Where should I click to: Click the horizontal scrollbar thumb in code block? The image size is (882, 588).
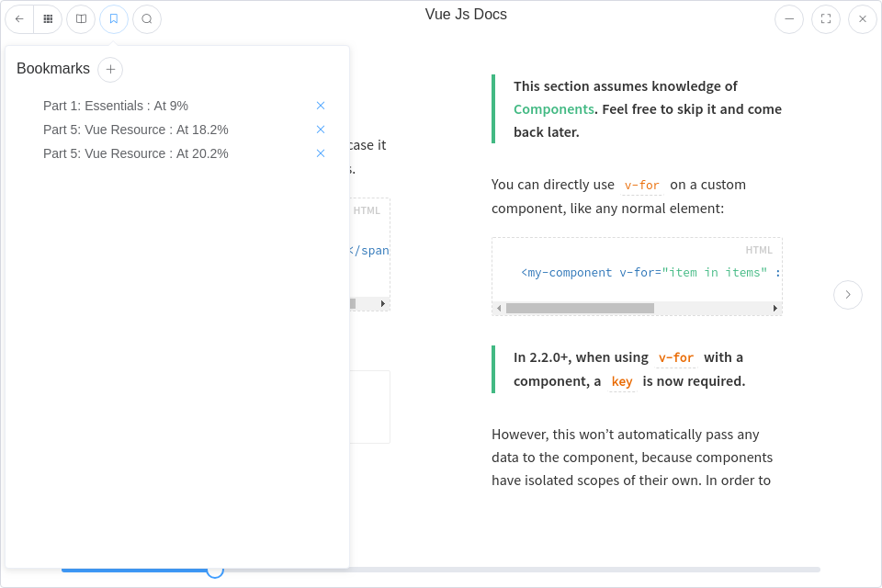click(x=580, y=309)
